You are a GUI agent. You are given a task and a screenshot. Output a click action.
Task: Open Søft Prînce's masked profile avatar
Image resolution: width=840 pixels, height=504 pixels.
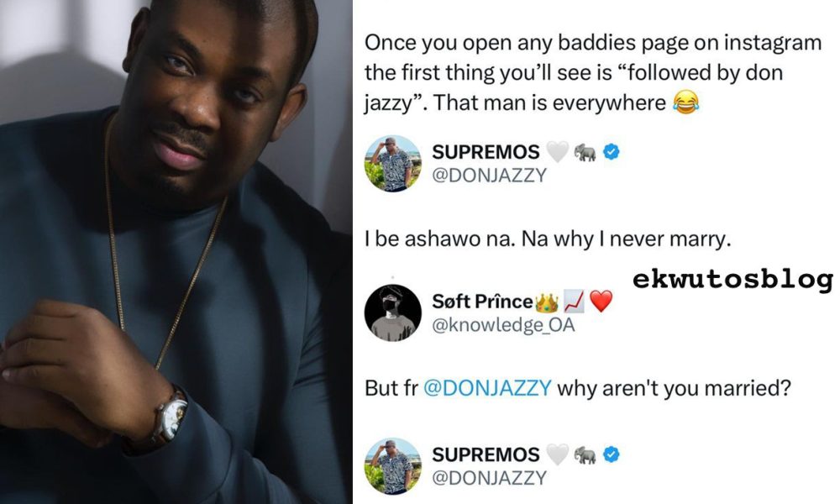coord(392,312)
